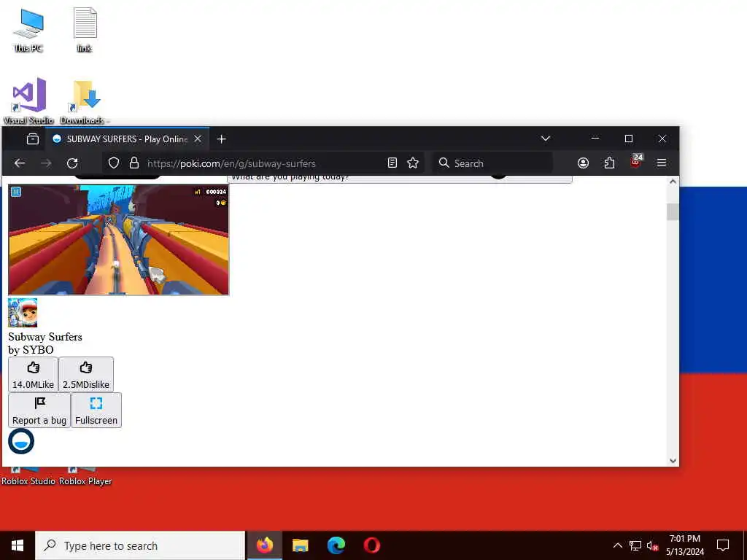The width and height of the screenshot is (747, 560).
Task: Open the network status tray icon
Action: (635, 545)
